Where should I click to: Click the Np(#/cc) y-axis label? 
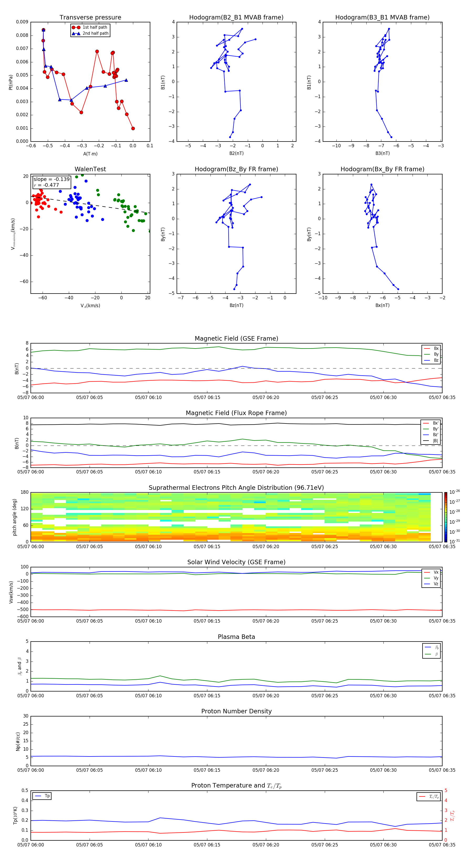click(x=18, y=741)
